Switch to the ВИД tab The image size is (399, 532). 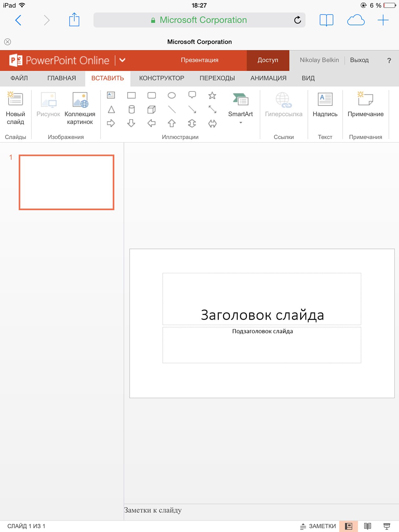(308, 78)
